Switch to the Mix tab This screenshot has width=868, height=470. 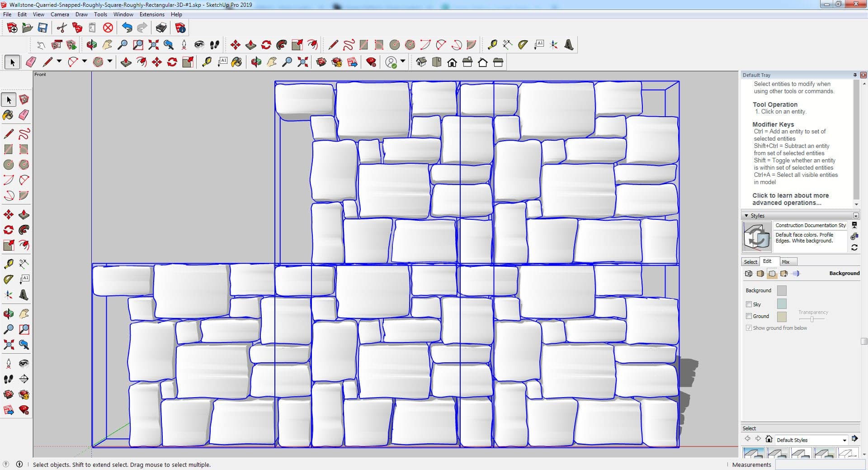786,262
